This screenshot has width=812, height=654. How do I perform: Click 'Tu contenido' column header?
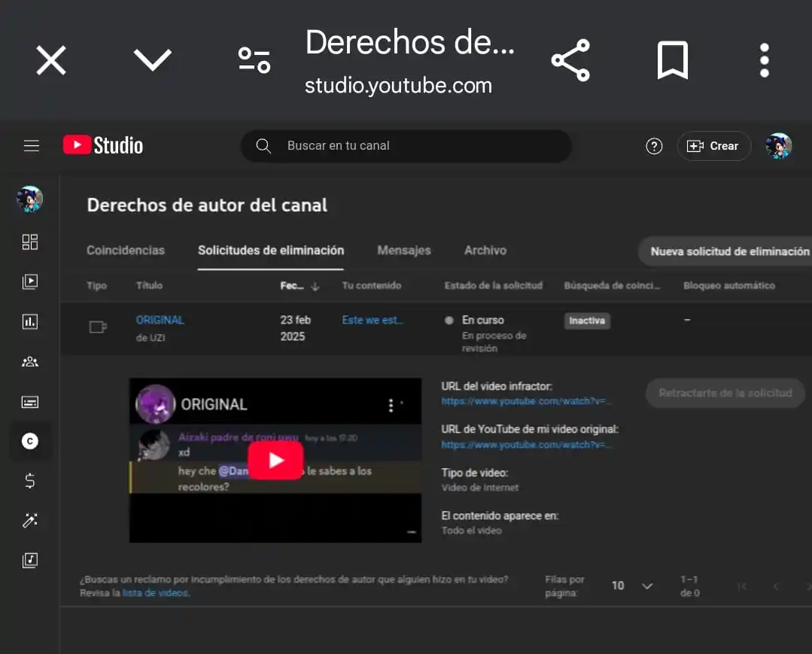pos(372,286)
